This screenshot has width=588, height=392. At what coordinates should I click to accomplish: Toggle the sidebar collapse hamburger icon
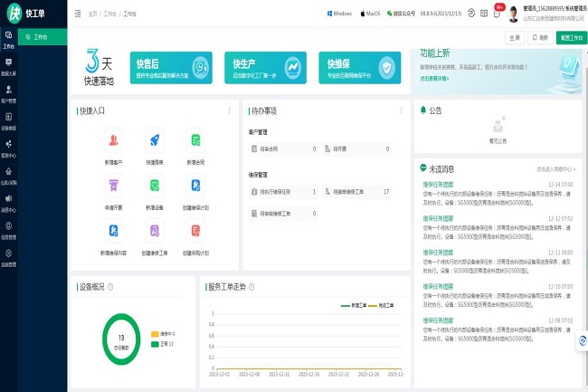(77, 14)
